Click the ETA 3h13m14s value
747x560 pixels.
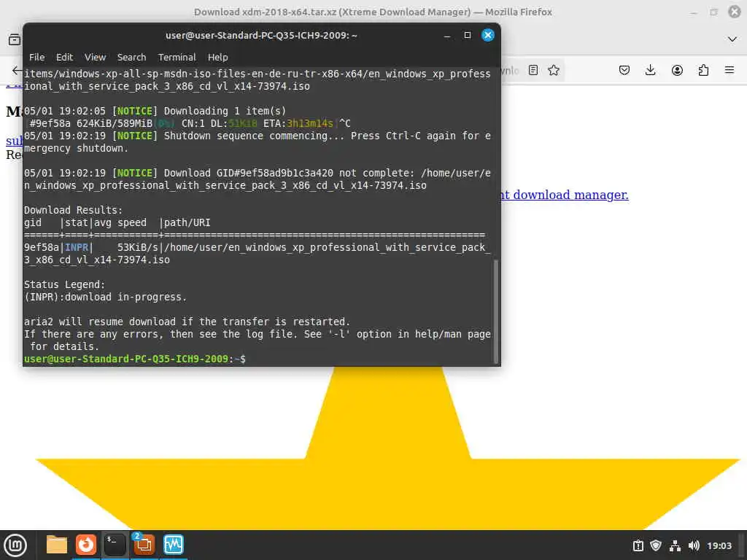309,124
